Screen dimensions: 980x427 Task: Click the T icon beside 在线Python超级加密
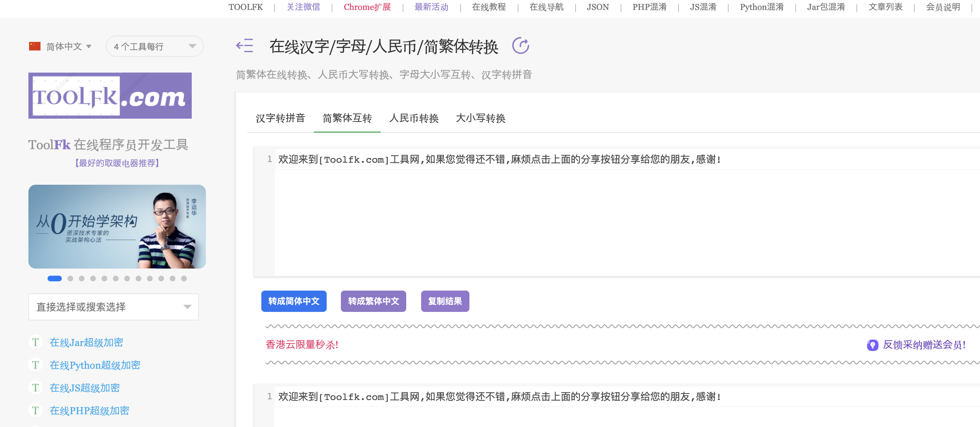[36, 365]
